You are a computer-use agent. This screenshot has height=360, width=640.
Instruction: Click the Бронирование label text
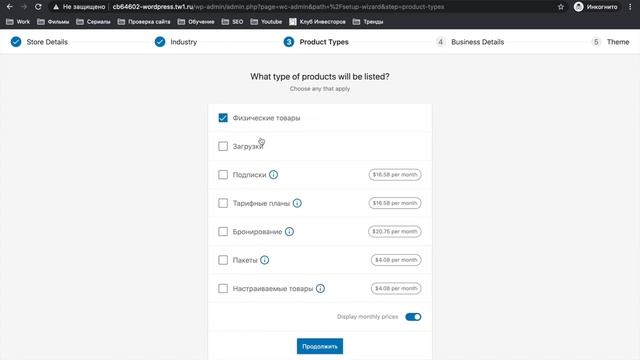pos(257,231)
